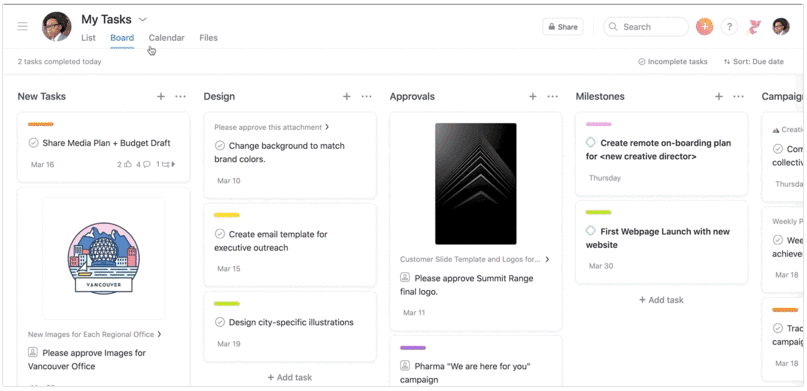This screenshot has height=391, width=807.
Task: Click Add task under Milestones column
Action: [661, 300]
